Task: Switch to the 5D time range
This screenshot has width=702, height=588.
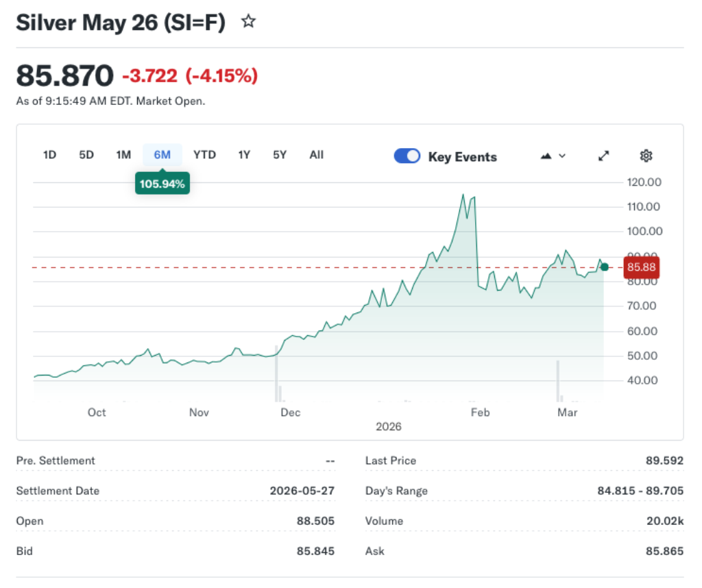Action: [86, 155]
